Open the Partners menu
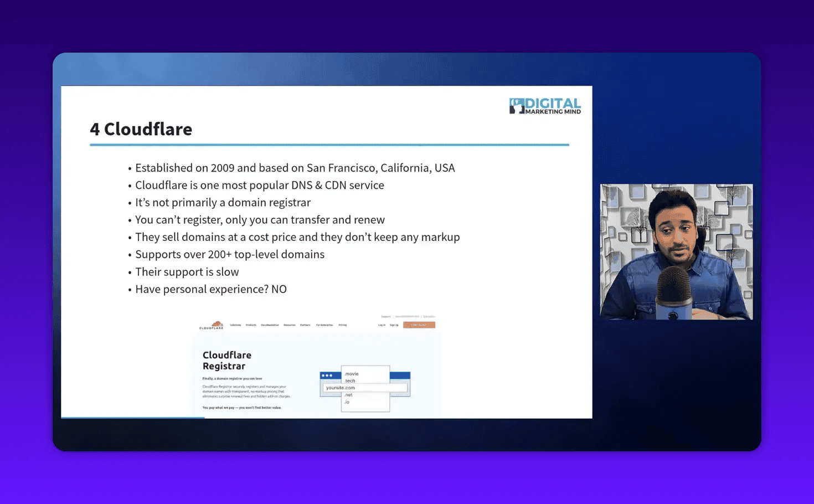This screenshot has height=504, width=814. pyautogui.click(x=305, y=325)
